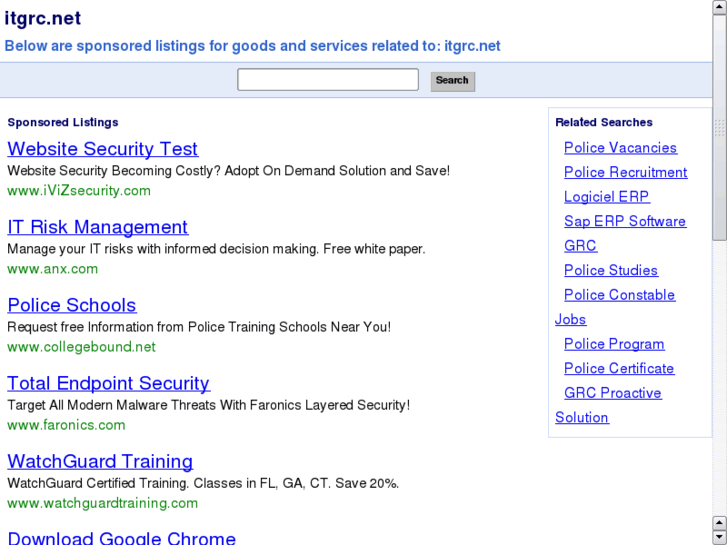This screenshot has width=727, height=545.
Task: Select GRC Proactive Solution related search
Action: click(612, 393)
